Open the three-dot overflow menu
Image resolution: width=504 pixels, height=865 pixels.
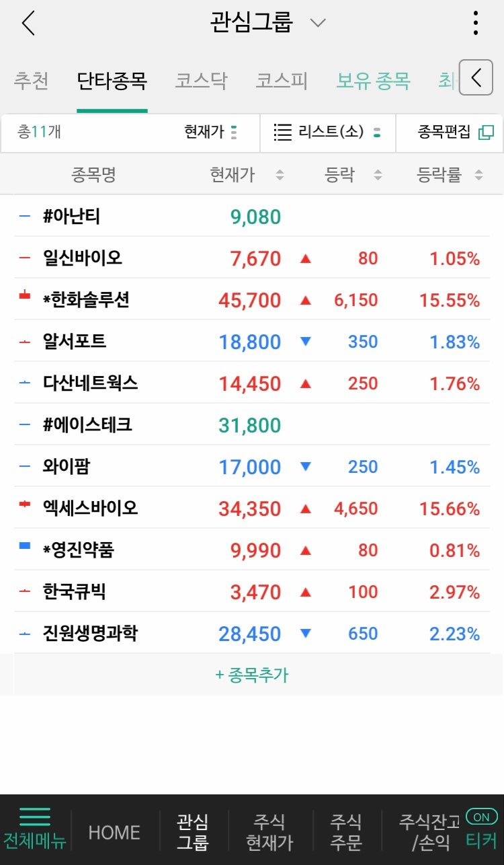tap(476, 23)
